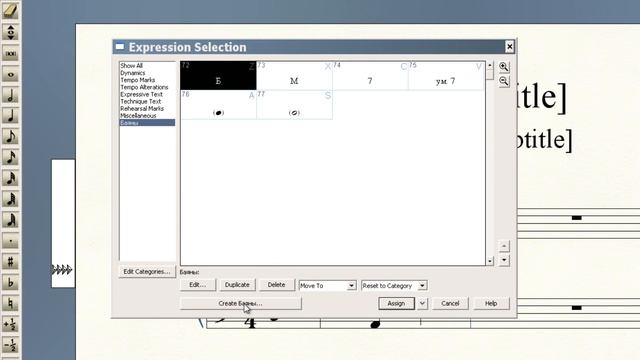Select the sharp accidental tool

click(x=11, y=262)
